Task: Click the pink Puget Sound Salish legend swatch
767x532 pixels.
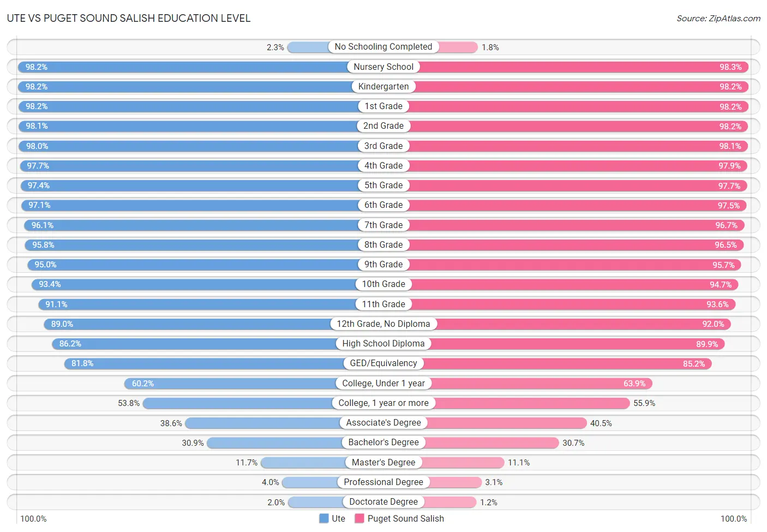Action: (359, 518)
